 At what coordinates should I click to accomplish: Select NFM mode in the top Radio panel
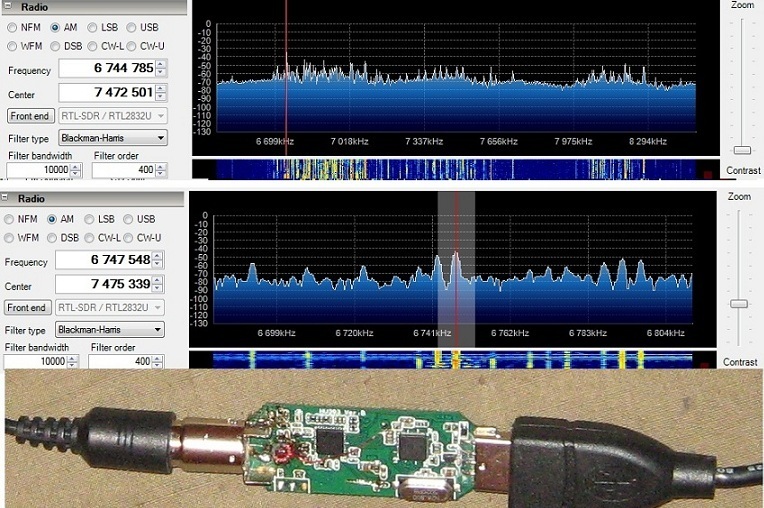tap(13, 27)
